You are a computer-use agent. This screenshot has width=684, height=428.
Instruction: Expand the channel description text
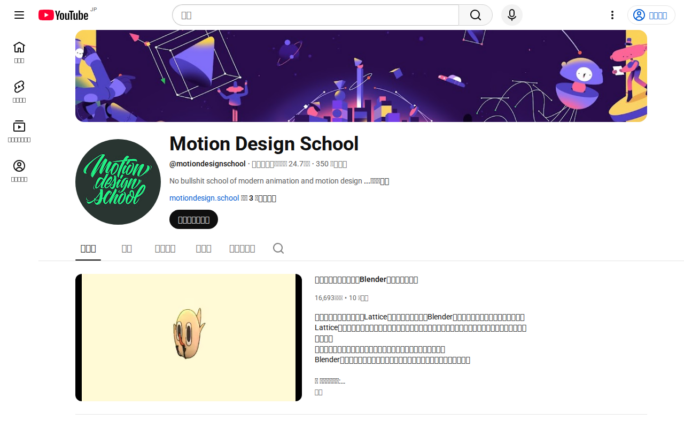click(380, 181)
